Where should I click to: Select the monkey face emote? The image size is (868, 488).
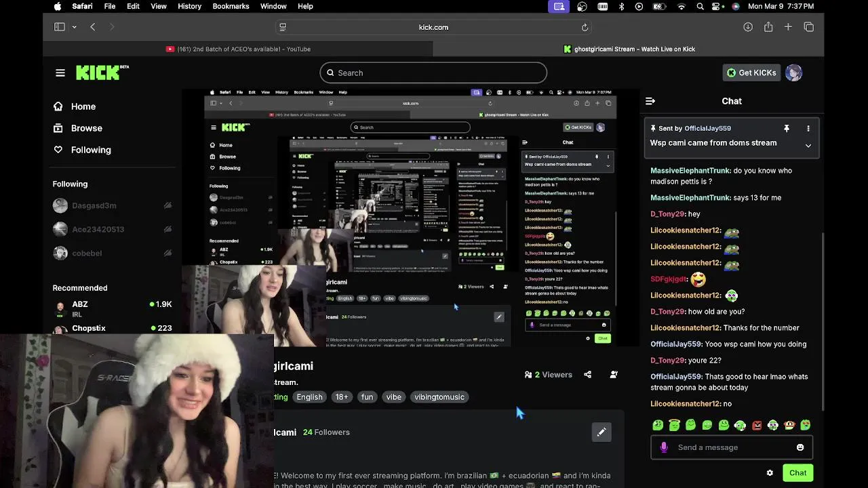pos(789,425)
